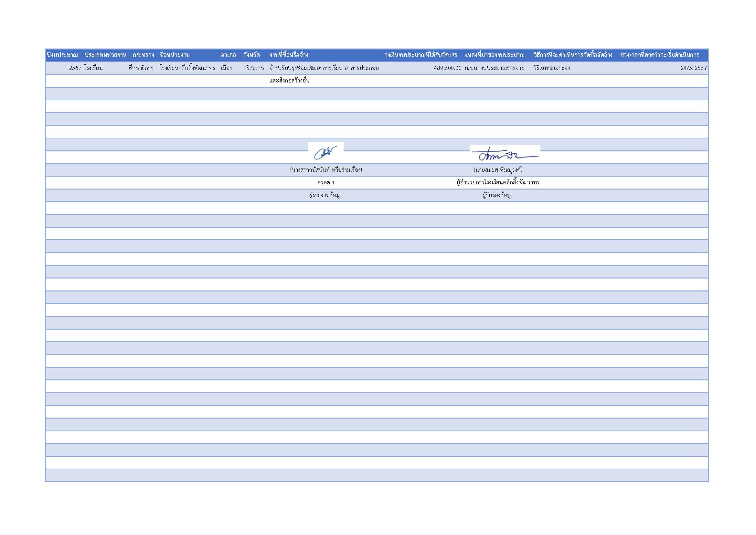Select the ministry cell ศึกษาธิการ
Screen dimensions: 756x535
[x=141, y=68]
